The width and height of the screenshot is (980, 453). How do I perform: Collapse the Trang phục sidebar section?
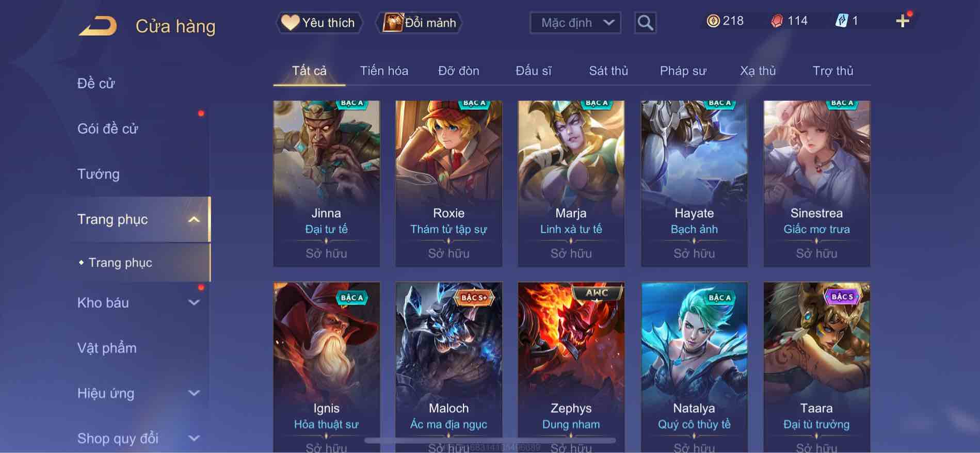click(x=194, y=220)
